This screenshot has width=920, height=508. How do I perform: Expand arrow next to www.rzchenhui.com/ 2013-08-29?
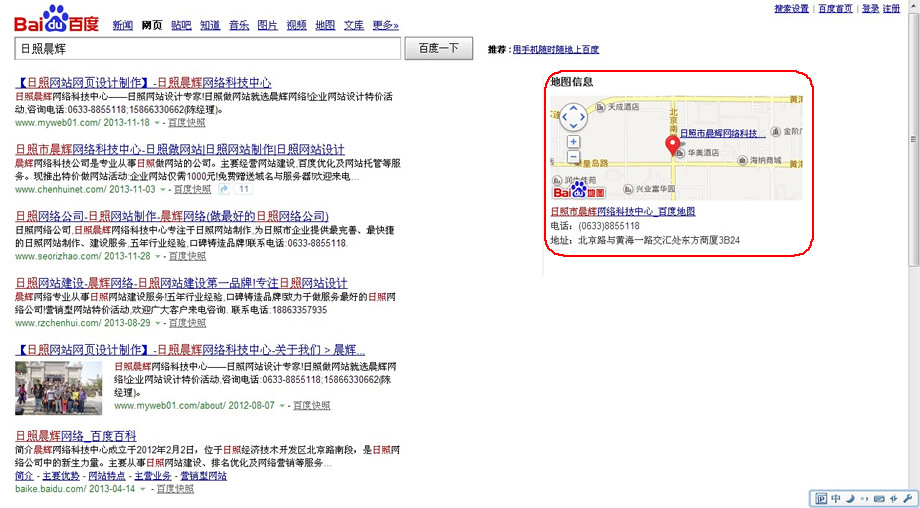(x=157, y=324)
